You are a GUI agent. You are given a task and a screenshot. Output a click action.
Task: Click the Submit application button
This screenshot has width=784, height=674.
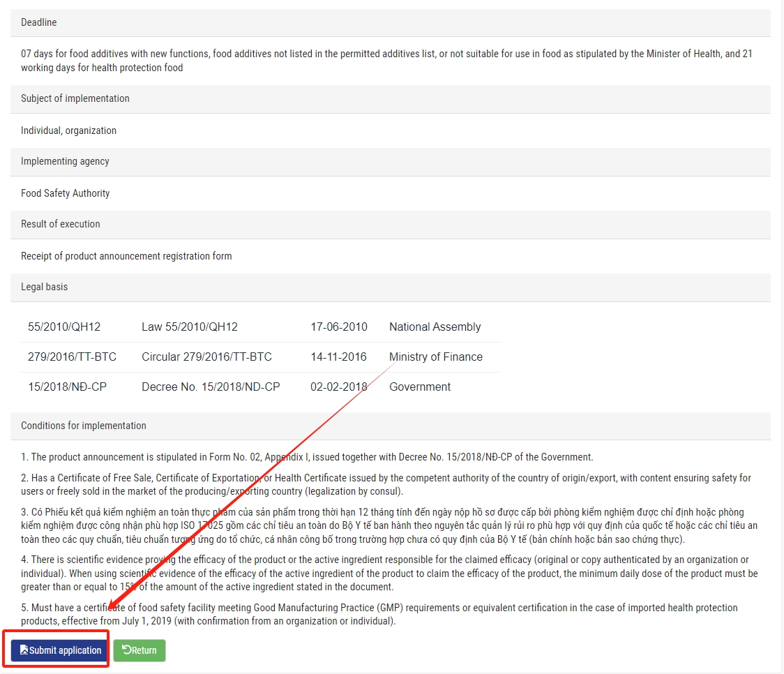59,650
